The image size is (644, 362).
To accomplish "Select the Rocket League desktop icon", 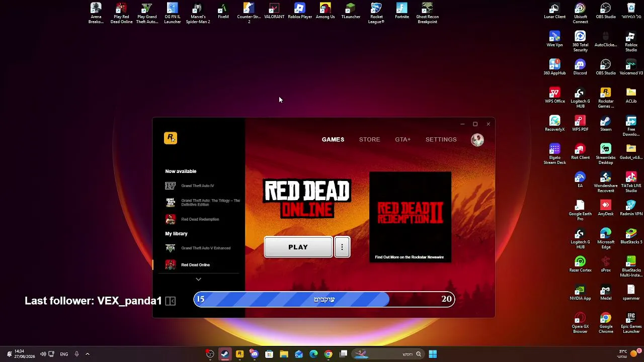I will pos(376,14).
